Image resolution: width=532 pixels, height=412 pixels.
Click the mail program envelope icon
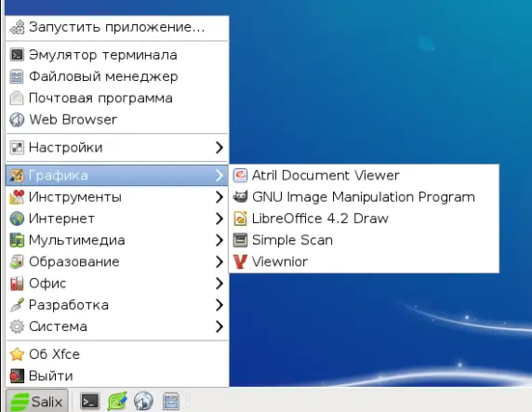[x=17, y=98]
